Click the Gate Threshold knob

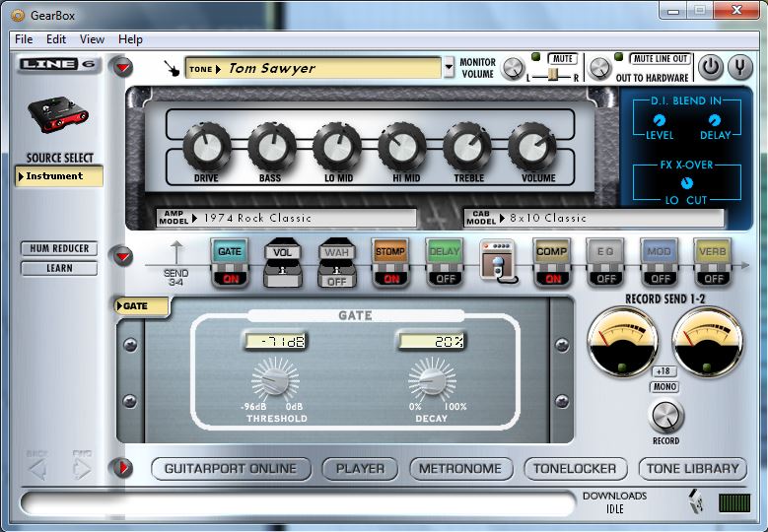275,380
